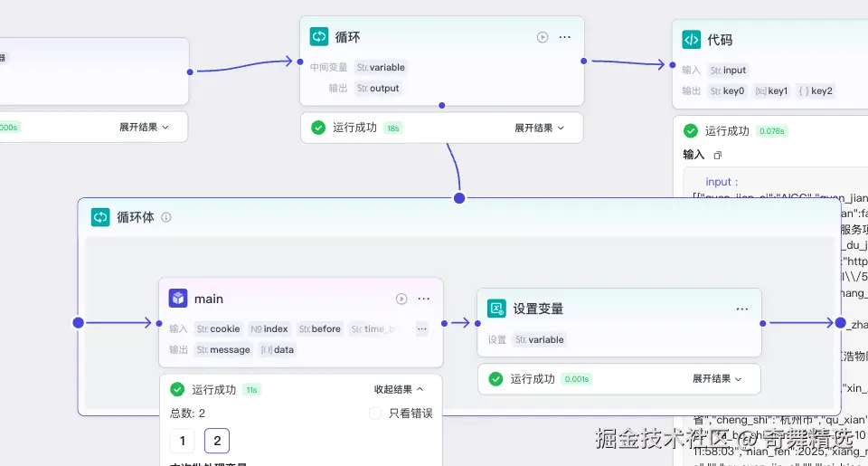Click 设置变量 success check icon

coord(496,379)
